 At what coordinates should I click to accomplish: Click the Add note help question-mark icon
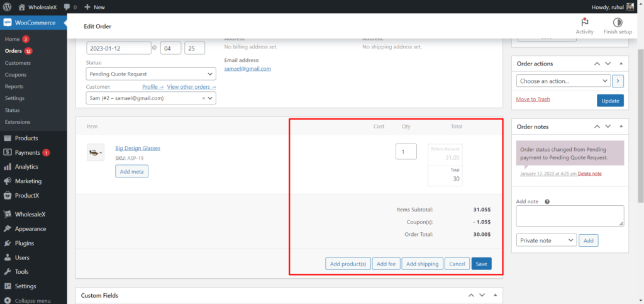(x=547, y=202)
